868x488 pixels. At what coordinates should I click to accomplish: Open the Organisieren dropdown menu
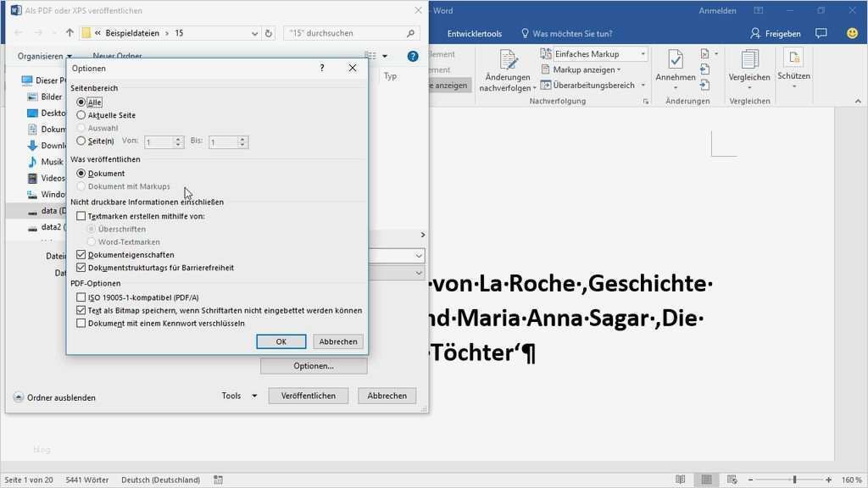coord(44,56)
